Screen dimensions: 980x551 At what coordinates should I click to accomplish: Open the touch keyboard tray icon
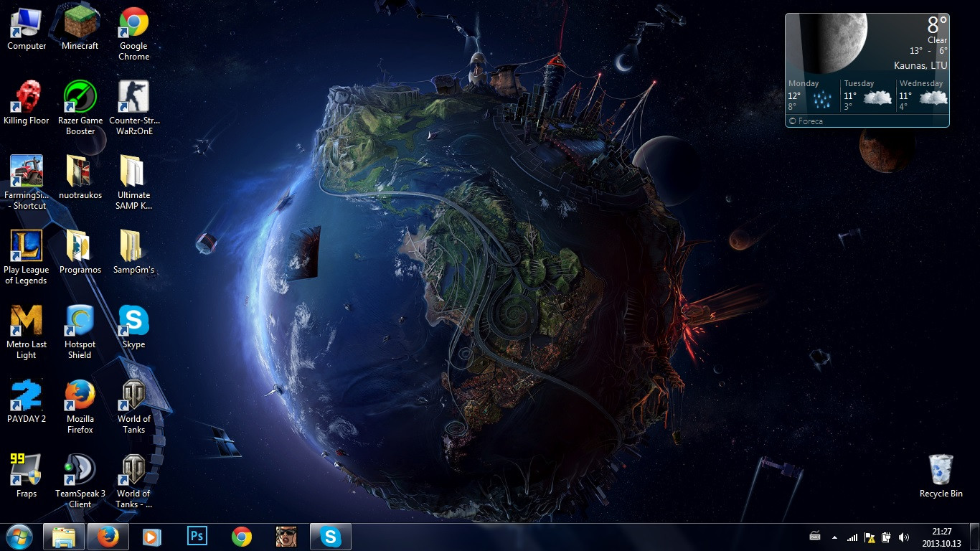pyautogui.click(x=815, y=537)
